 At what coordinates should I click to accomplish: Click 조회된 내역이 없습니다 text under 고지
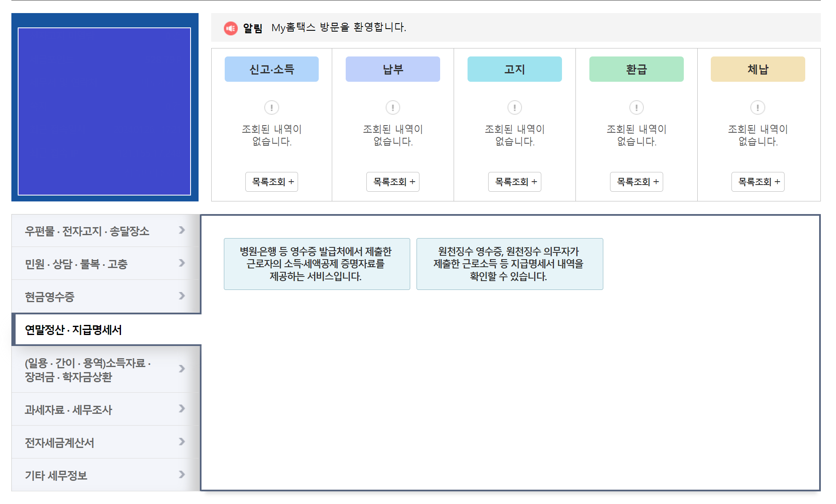point(515,135)
